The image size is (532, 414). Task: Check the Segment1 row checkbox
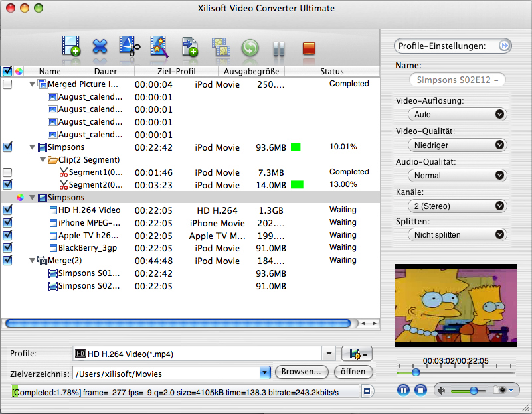7,172
